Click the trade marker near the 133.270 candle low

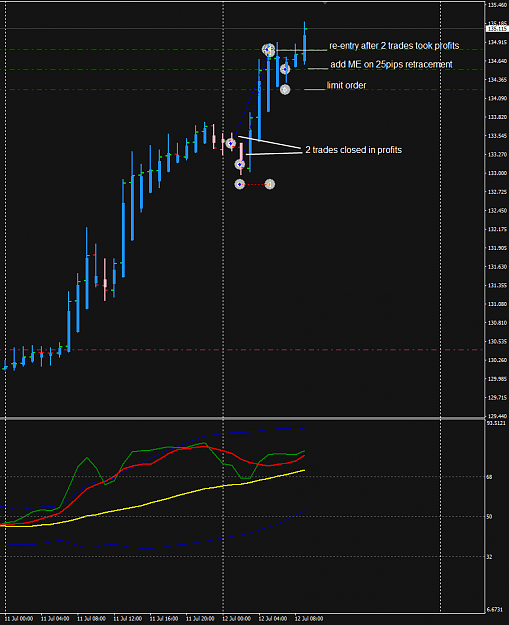(x=240, y=164)
